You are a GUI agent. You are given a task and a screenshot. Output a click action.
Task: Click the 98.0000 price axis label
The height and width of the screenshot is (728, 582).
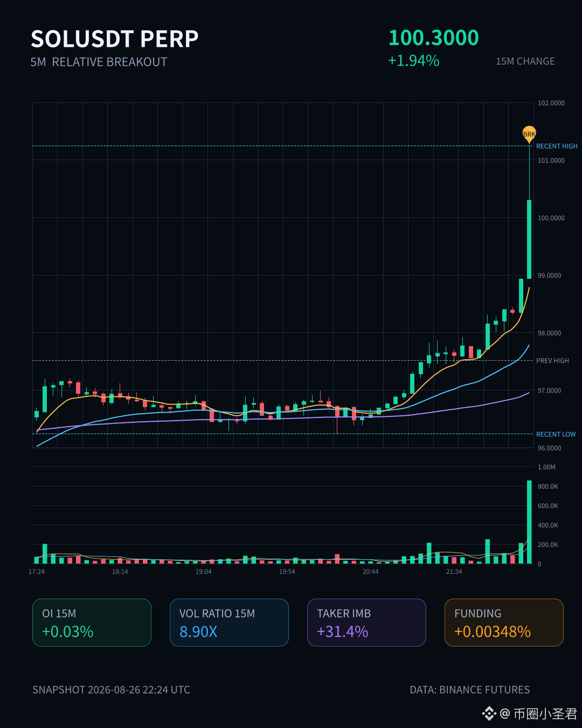coord(549,333)
